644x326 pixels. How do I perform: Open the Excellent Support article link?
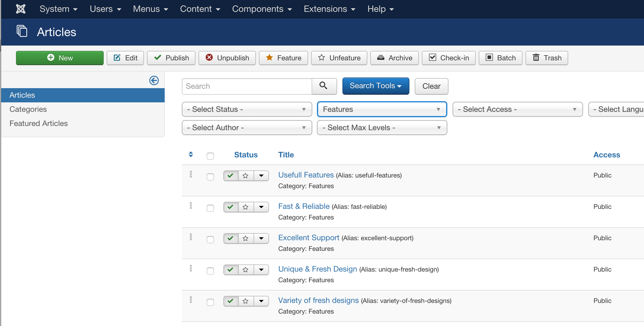tap(309, 238)
